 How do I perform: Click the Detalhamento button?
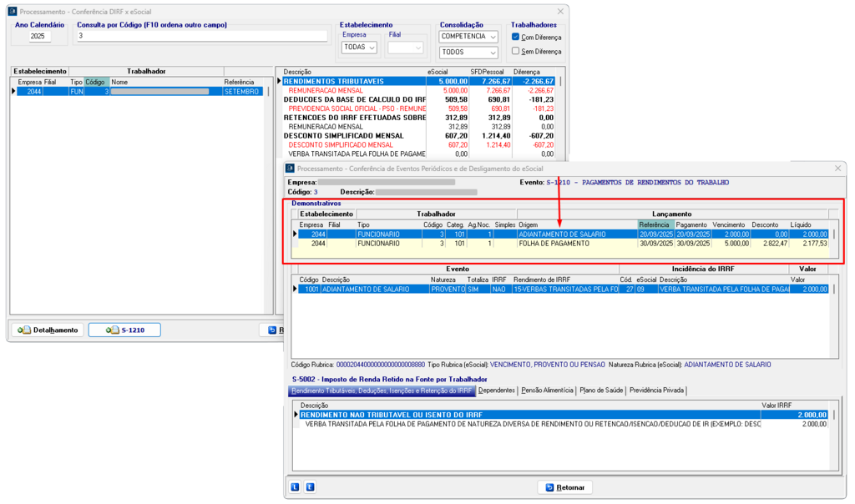tap(47, 330)
